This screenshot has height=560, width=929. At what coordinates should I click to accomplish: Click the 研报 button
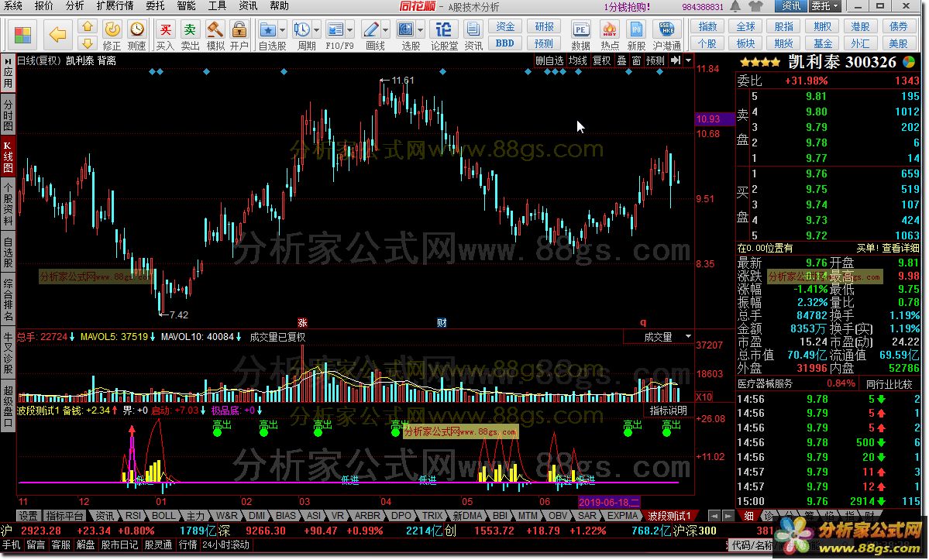(x=545, y=26)
